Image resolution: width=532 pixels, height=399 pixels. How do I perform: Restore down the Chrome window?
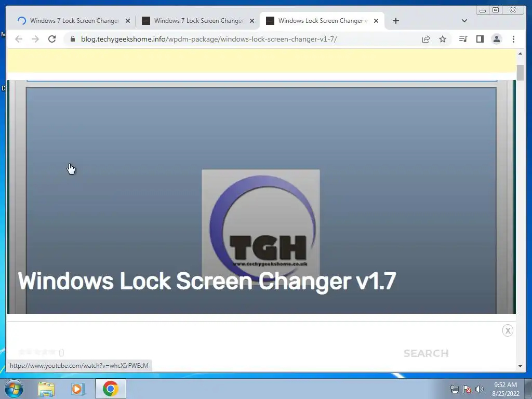[496, 10]
